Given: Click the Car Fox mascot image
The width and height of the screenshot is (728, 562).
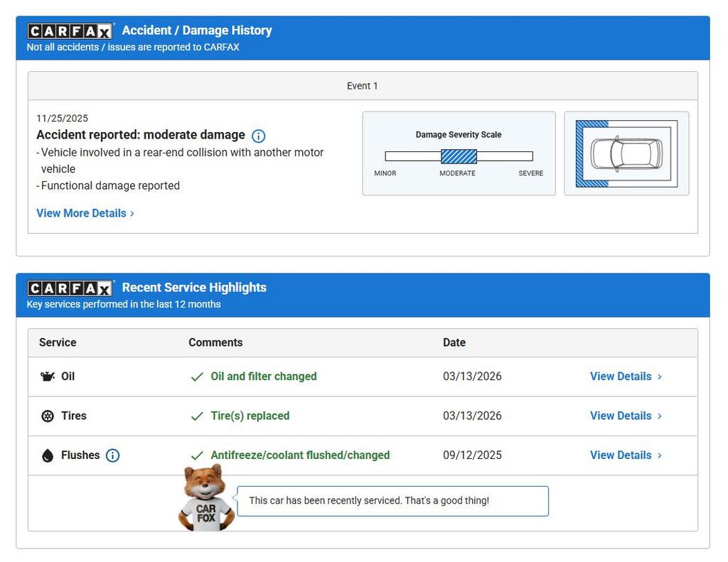Looking at the screenshot, I should (205, 499).
